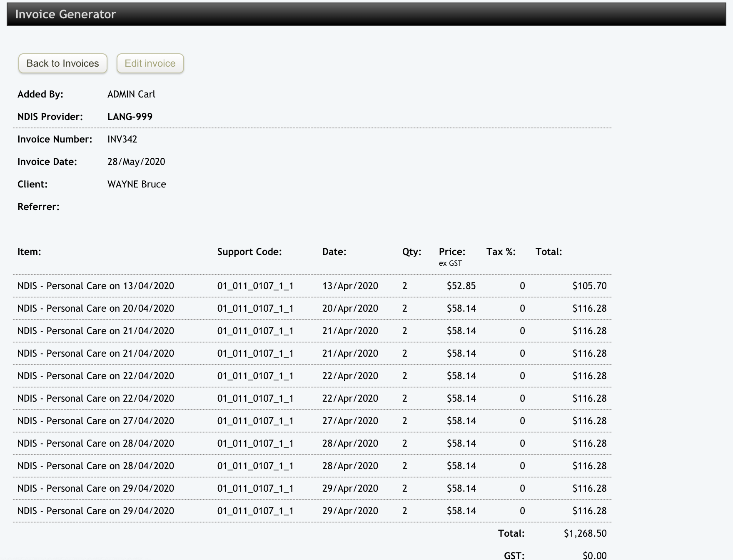Viewport: 733px width, 560px height.
Task: Select the invoice total amount $1,268.50
Action: click(585, 533)
